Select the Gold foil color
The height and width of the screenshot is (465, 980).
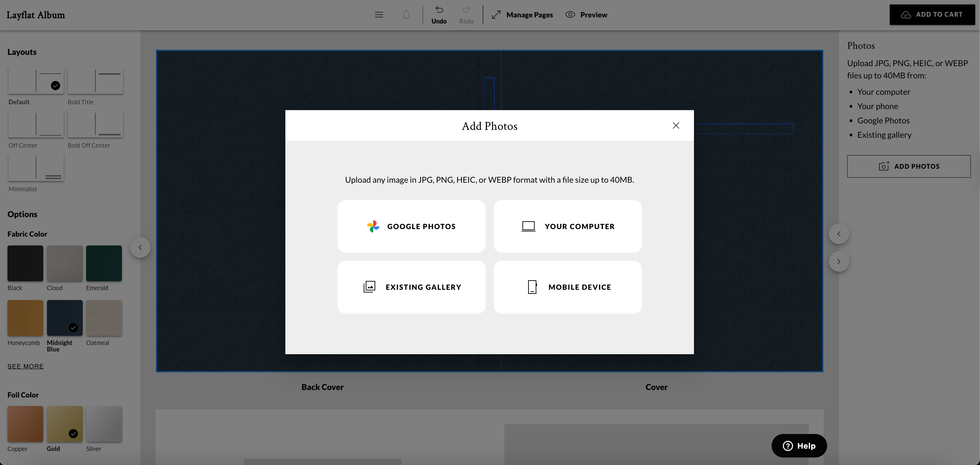pyautogui.click(x=64, y=423)
